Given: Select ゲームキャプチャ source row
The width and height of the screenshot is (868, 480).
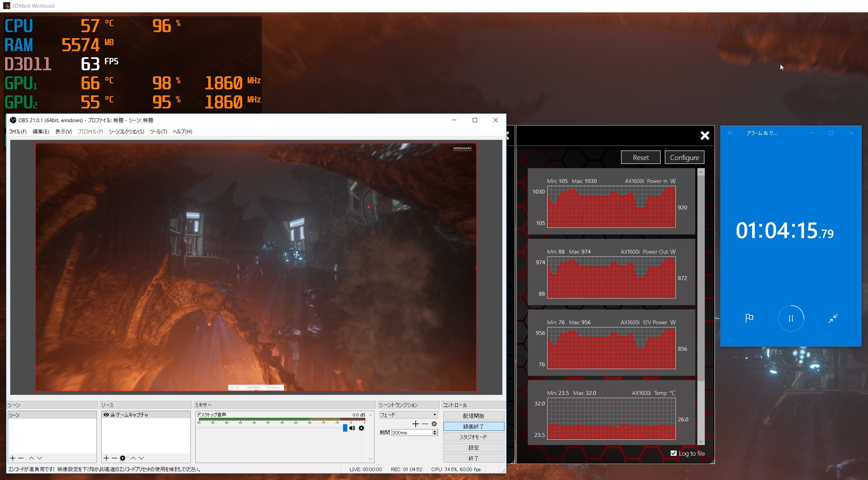Looking at the screenshot, I should click(x=146, y=415).
